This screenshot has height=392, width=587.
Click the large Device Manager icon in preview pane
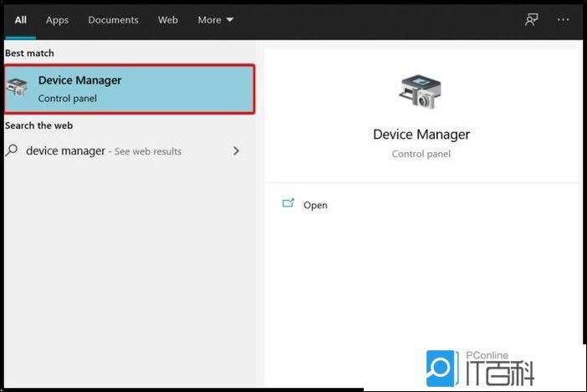[420, 90]
